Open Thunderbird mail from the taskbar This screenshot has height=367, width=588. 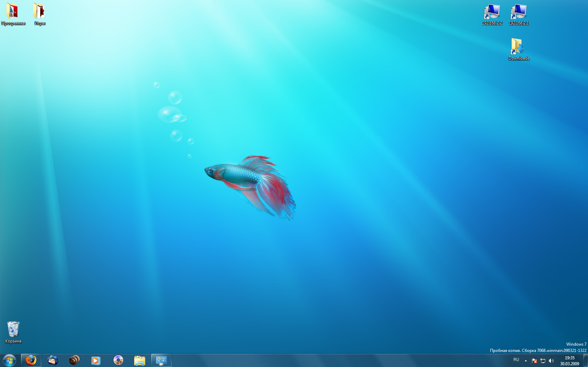pyautogui.click(x=53, y=360)
